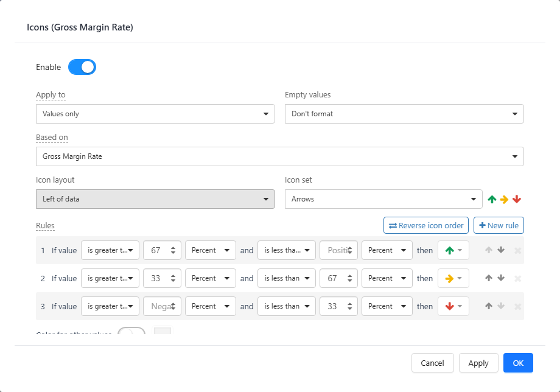Image resolution: width=560 pixels, height=392 pixels.
Task: Click rule 2 second value field showing 67
Action: 338,278
